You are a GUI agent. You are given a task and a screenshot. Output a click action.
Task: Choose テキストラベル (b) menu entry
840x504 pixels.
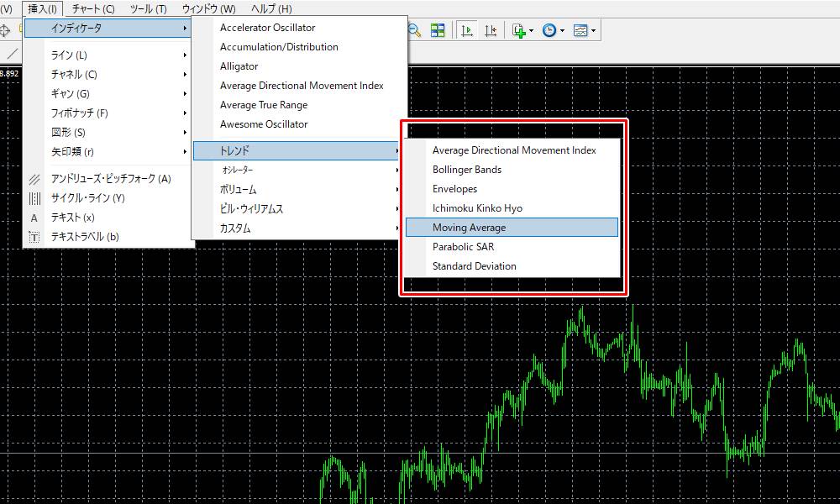tap(85, 237)
